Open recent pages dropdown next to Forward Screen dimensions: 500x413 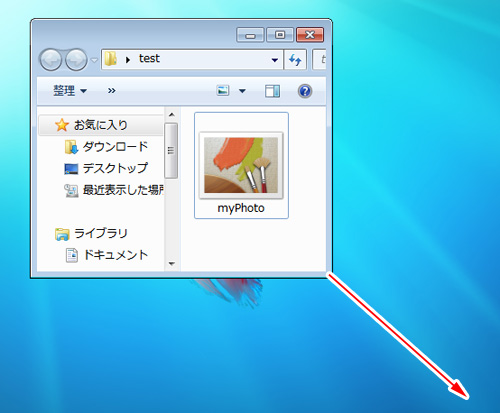coord(94,60)
